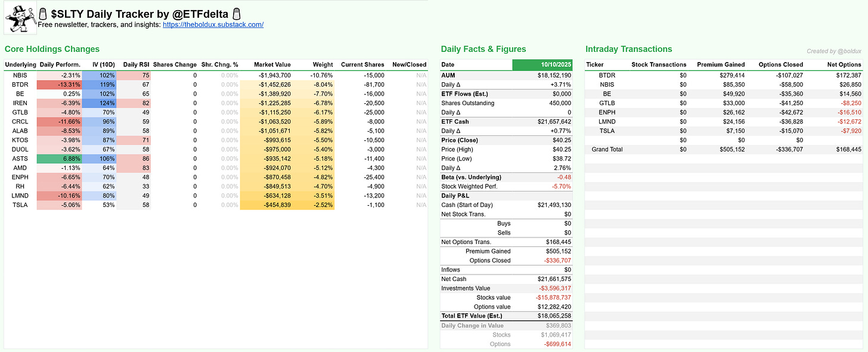868x352 pixels.
Task: Click TSLA in the Core Holdings list
Action: point(20,205)
